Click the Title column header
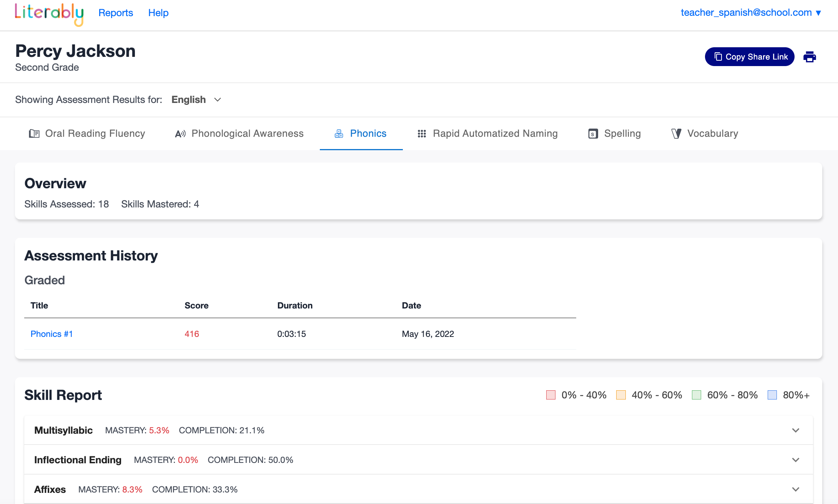The height and width of the screenshot is (504, 838). click(39, 306)
